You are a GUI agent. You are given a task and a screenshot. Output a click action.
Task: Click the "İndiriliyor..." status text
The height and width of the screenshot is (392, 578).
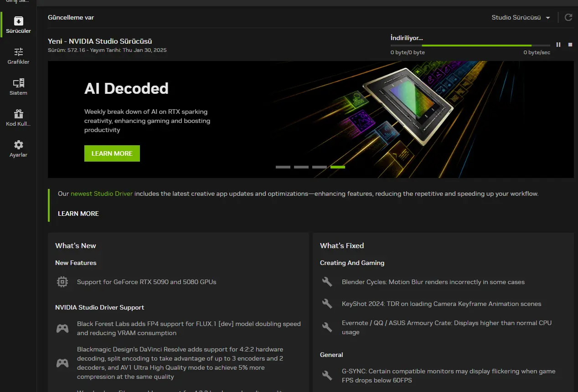coord(407,38)
